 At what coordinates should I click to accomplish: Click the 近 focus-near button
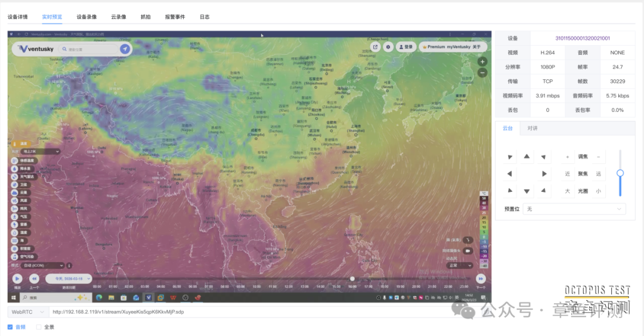568,174
